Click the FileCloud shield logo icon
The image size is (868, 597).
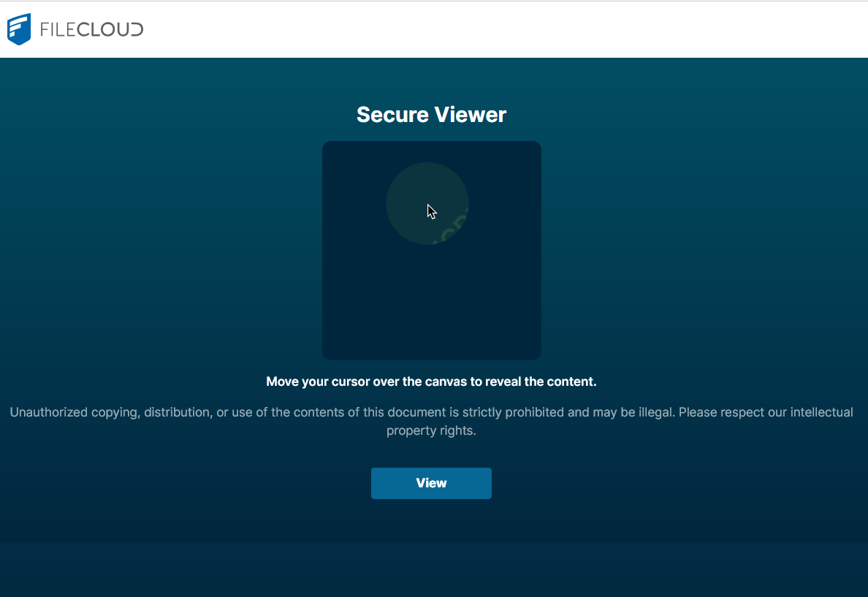19,29
